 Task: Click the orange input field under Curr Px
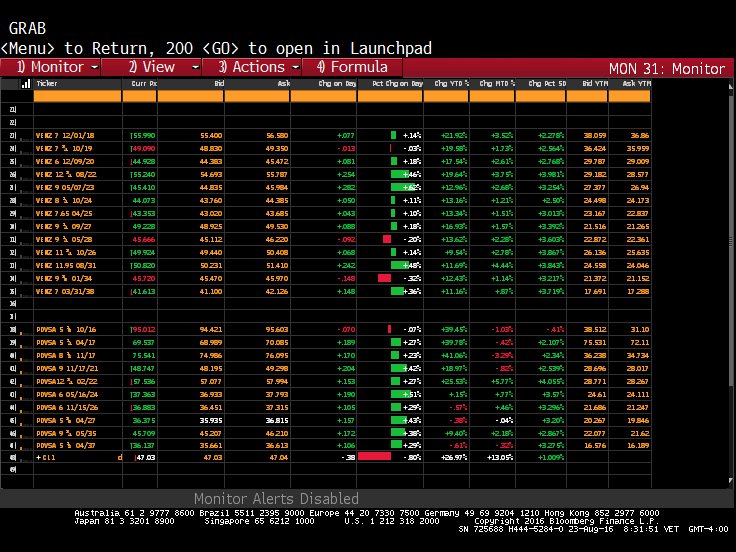tap(139, 96)
